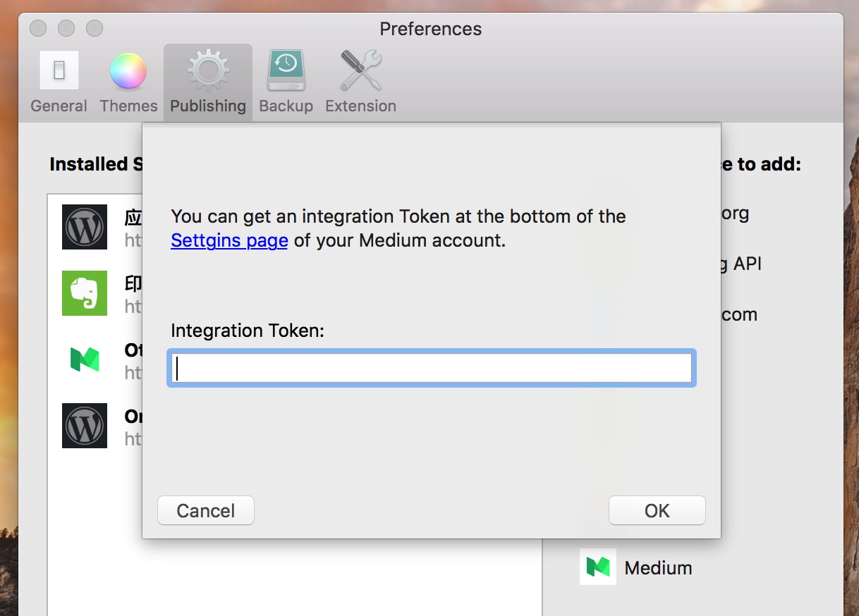Click the Medium icon in services to add

pyautogui.click(x=598, y=567)
